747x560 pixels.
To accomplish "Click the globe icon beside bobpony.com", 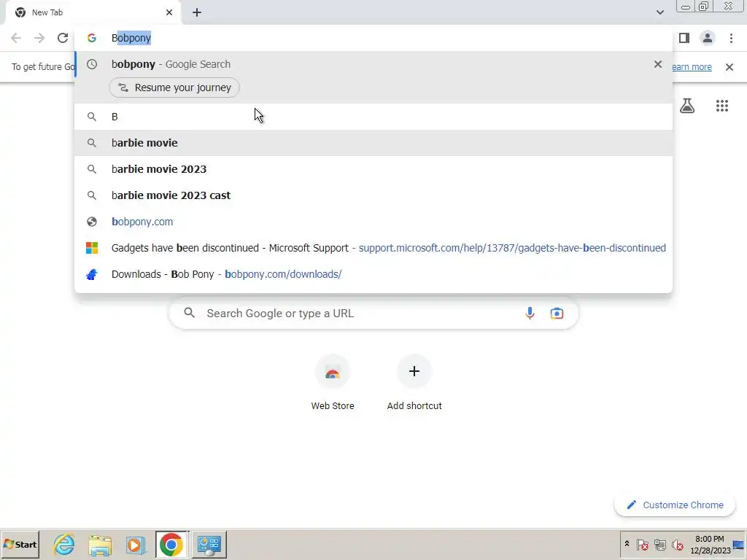I will pos(92,222).
